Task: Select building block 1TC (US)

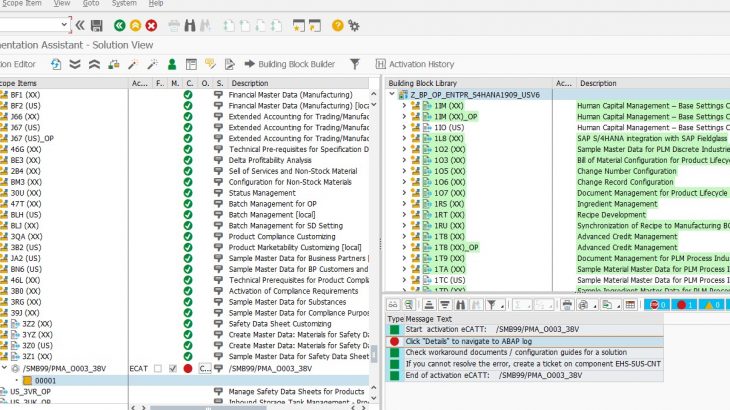Action: click(449, 280)
